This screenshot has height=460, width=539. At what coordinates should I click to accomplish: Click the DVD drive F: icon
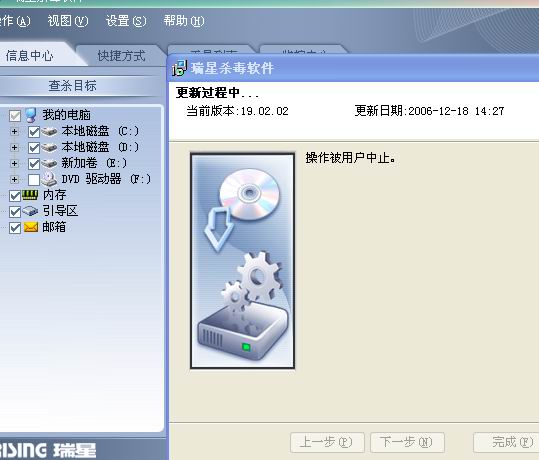pyautogui.click(x=49, y=179)
